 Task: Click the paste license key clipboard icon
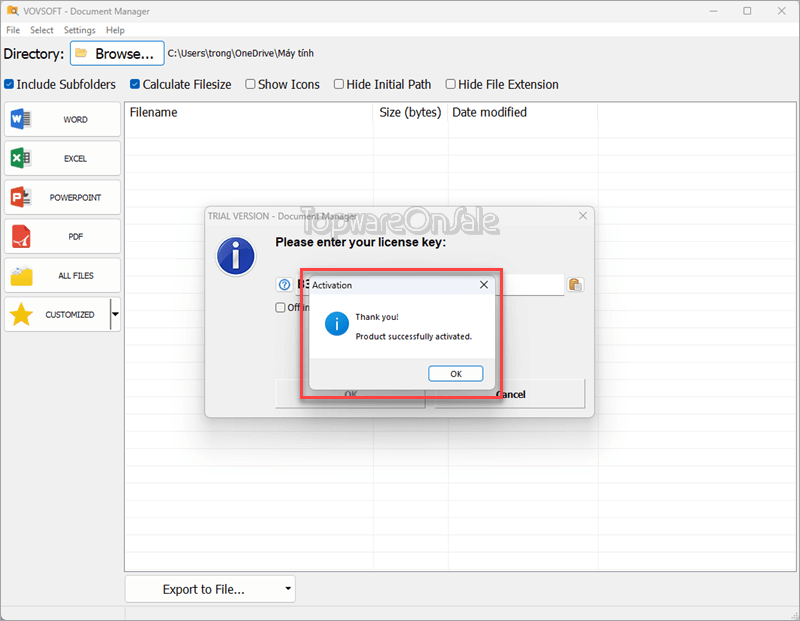coord(575,285)
